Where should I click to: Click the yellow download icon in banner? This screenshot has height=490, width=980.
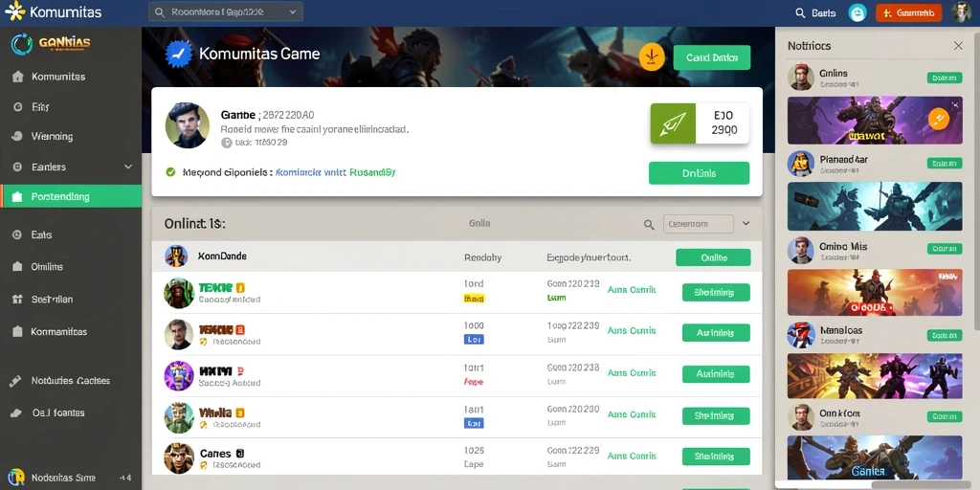coord(651,56)
